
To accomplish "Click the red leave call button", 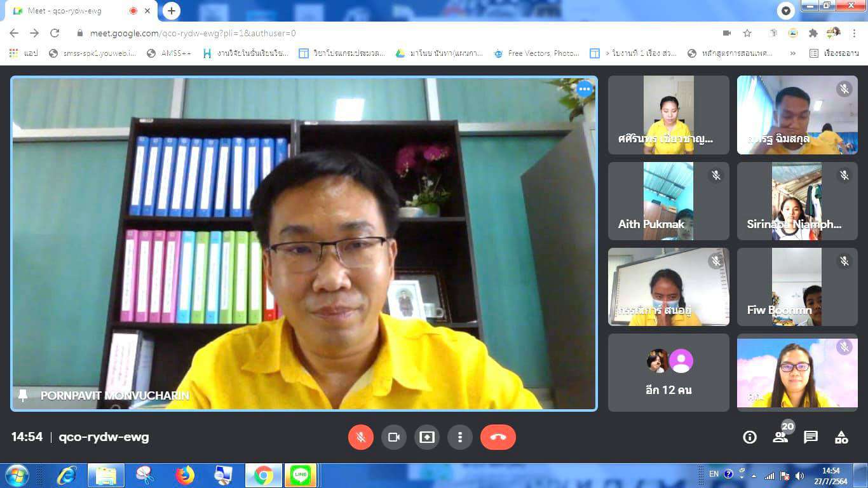I will coord(498,437).
